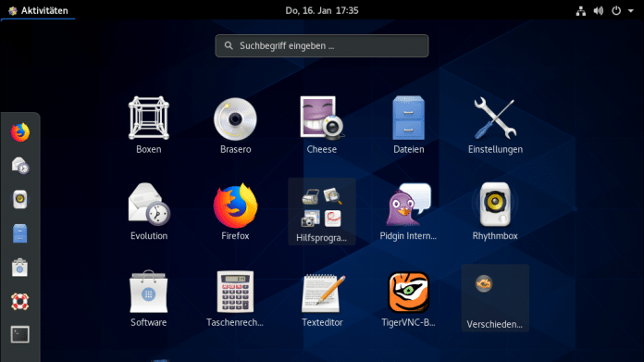Launch Firefox from the app grid

click(235, 212)
